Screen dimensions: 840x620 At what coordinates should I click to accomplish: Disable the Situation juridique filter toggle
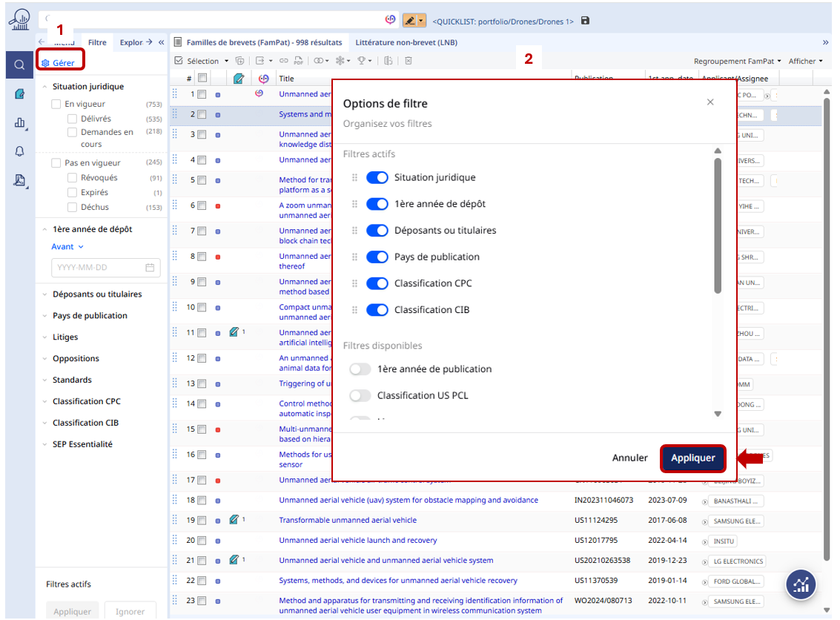click(377, 177)
